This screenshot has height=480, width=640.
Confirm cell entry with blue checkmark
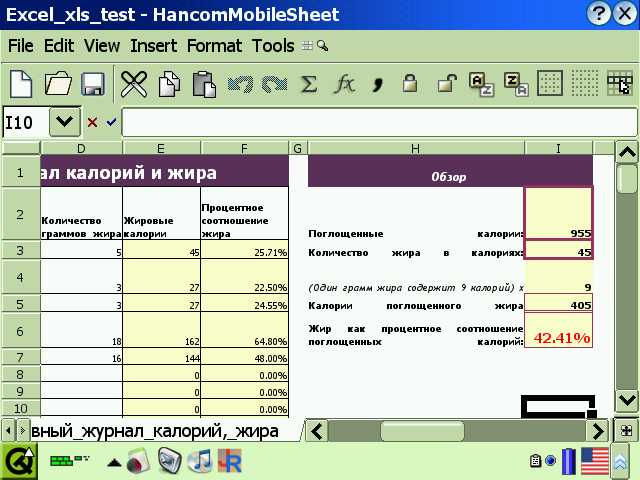[x=111, y=122]
